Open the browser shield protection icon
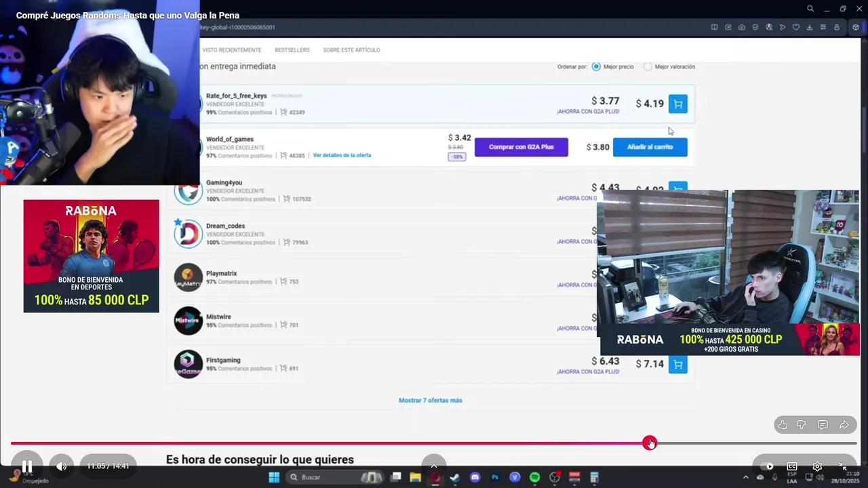Screen dimensions: 868x488 point(755,27)
